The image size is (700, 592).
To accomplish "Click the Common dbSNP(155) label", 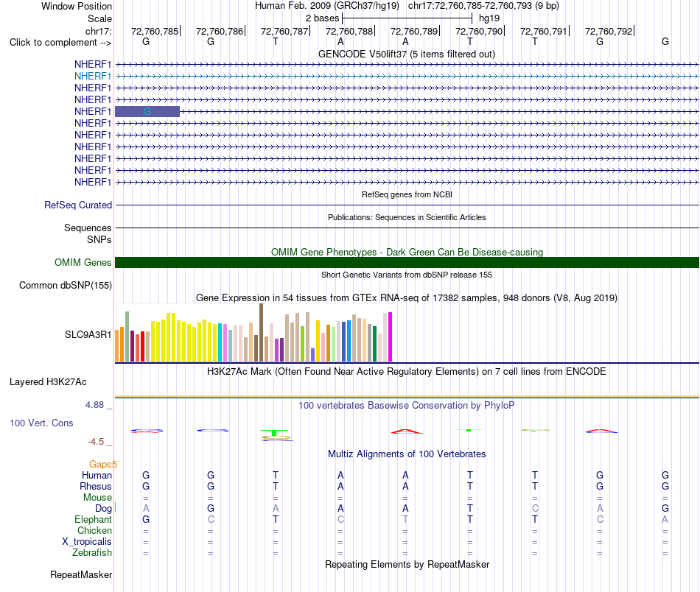I will [x=66, y=285].
